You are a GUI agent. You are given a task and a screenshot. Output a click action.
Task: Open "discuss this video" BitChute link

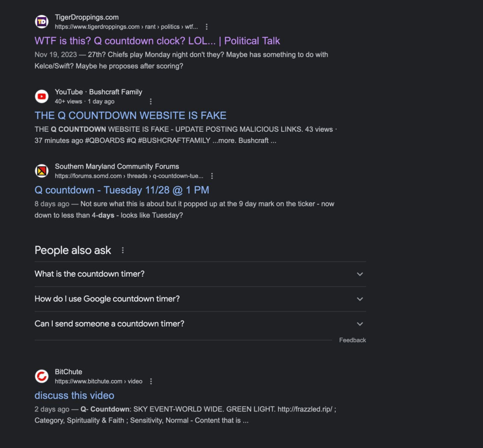[x=74, y=395]
